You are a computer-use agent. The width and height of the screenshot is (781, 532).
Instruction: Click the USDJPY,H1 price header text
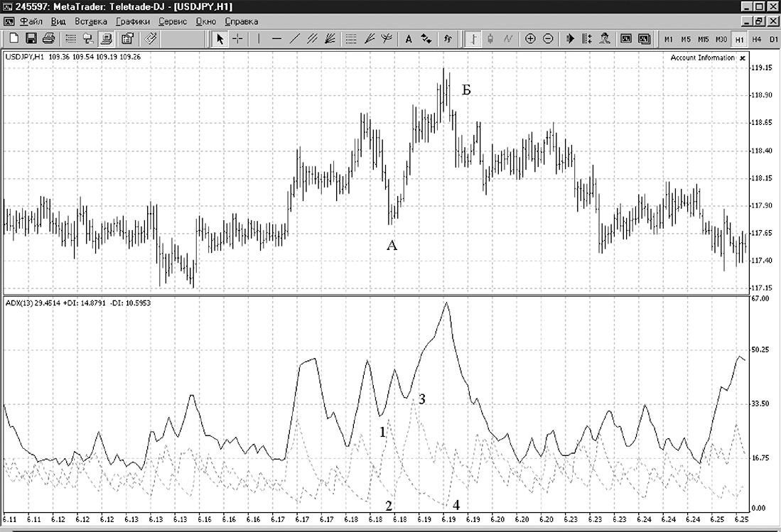(72, 57)
